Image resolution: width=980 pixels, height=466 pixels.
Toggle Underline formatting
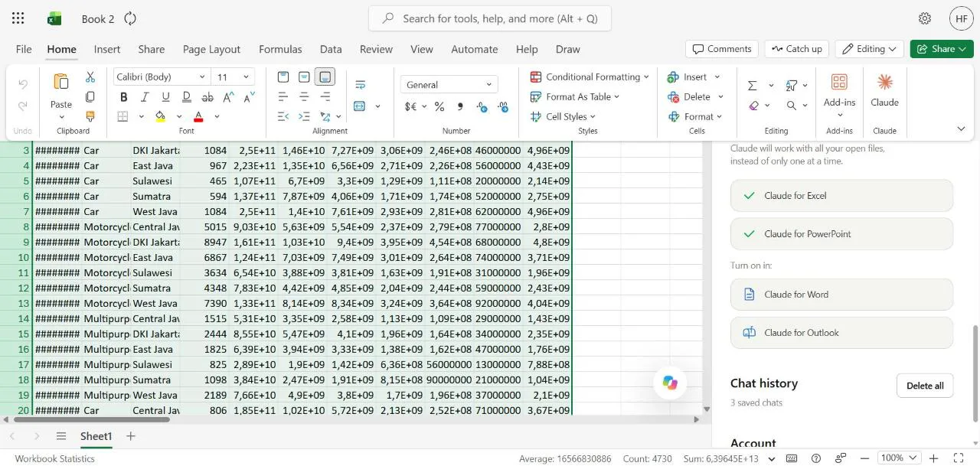pos(165,97)
